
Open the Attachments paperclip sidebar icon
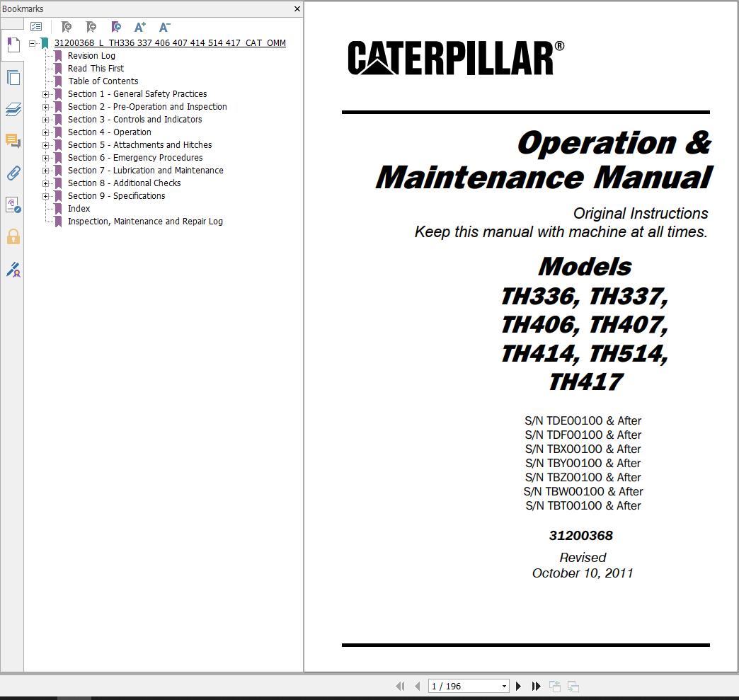pos(13,173)
